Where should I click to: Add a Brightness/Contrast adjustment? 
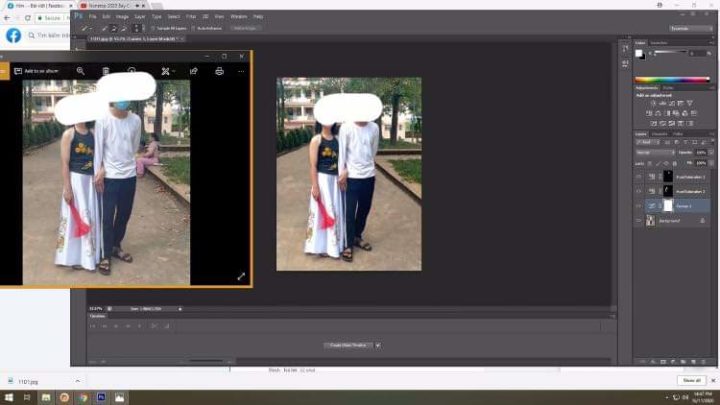[x=653, y=103]
